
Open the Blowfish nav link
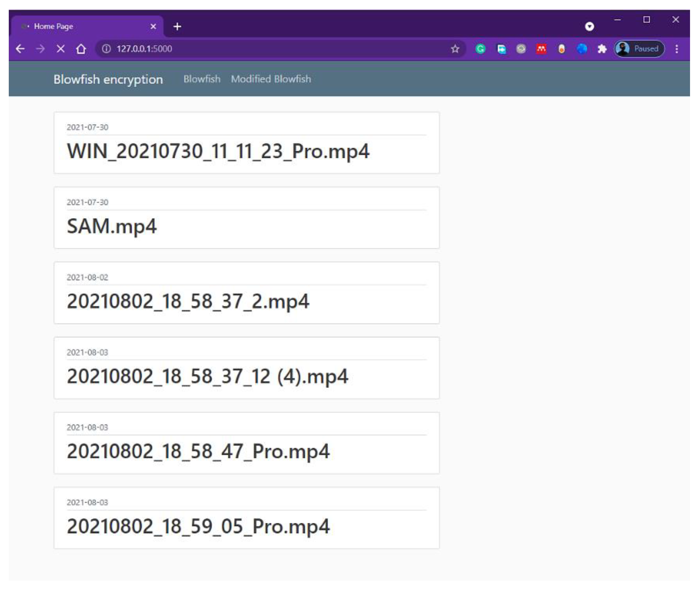coord(202,79)
